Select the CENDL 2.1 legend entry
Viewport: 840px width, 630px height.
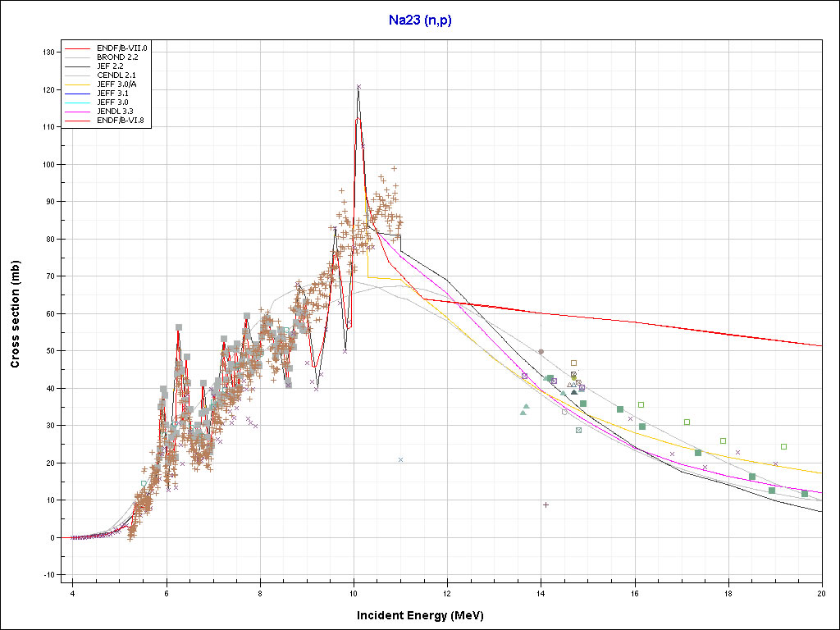[x=116, y=75]
